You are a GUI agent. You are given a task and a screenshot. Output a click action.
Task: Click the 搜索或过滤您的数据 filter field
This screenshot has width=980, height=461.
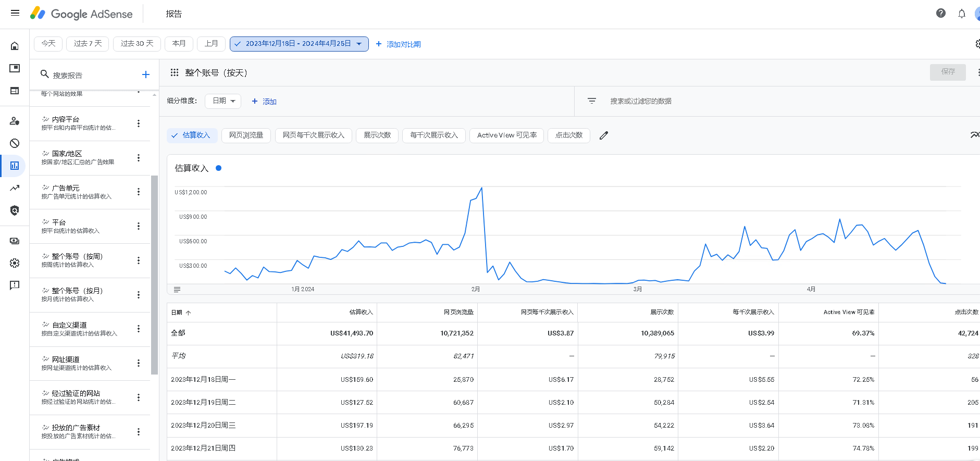click(641, 101)
